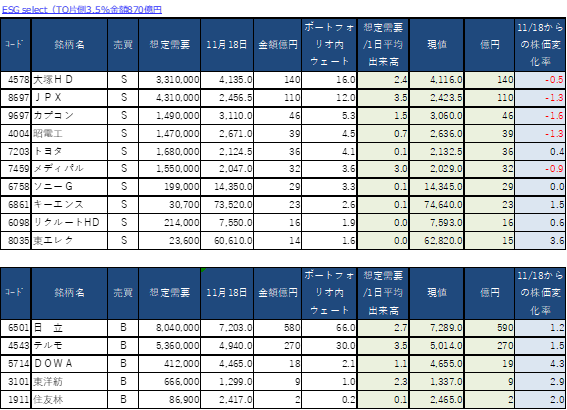Click price change -1.6 for カプコン
The width and height of the screenshot is (567, 410).
(x=540, y=116)
